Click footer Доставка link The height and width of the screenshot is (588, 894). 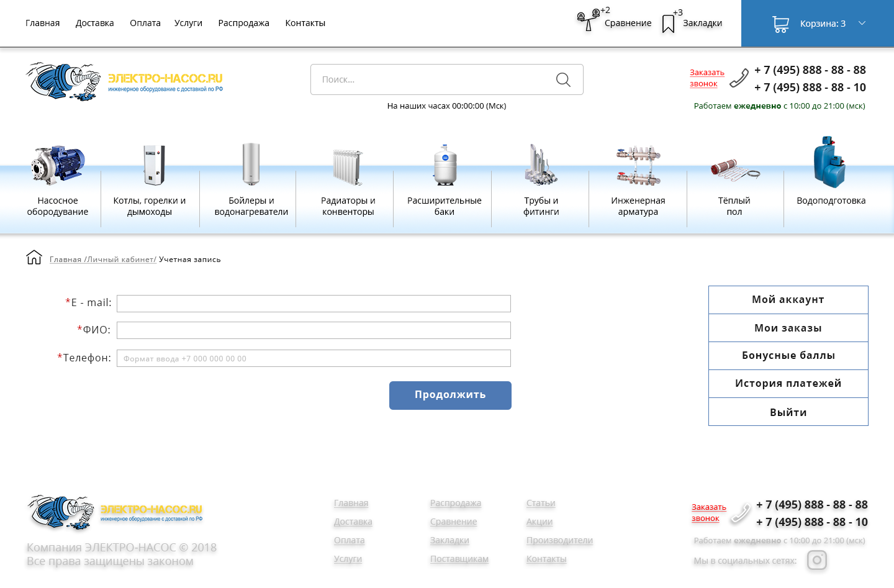click(x=353, y=522)
